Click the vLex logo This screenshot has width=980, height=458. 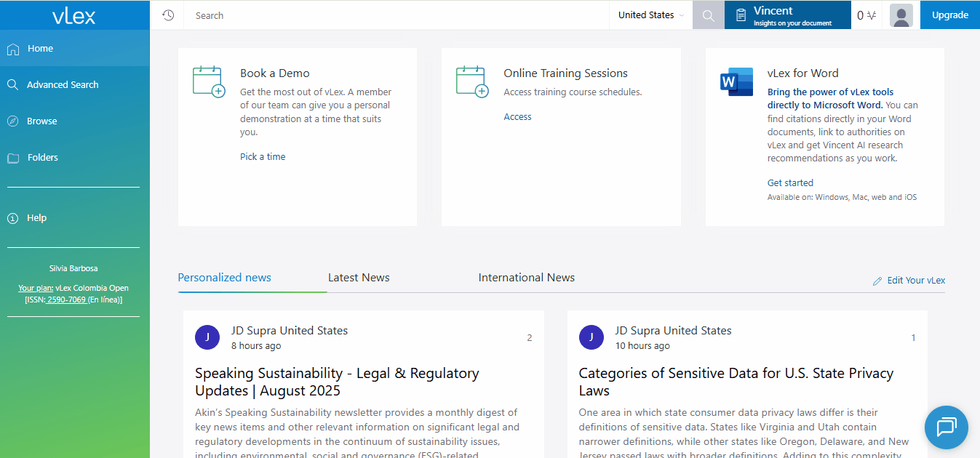(x=74, y=15)
